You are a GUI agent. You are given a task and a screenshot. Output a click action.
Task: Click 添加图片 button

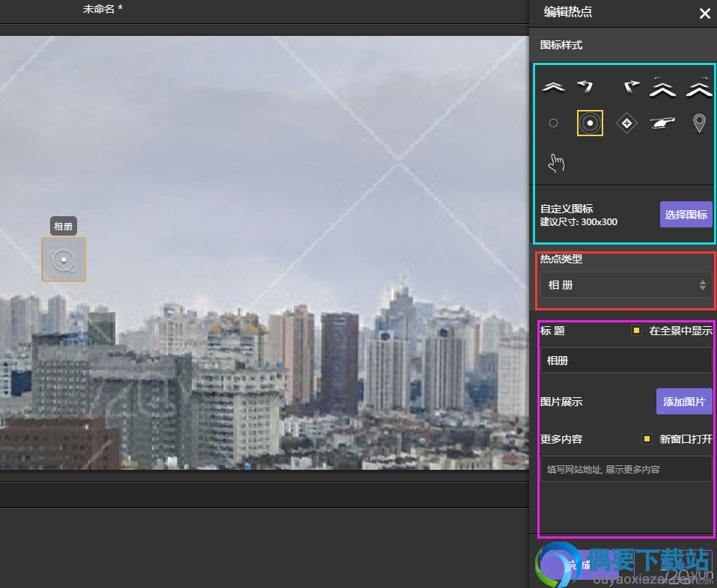684,402
